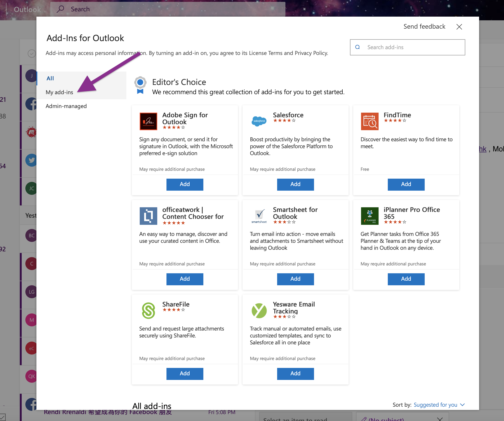504x421 pixels.
Task: Click the magnifier in Search add-ins box
Action: pyautogui.click(x=357, y=47)
